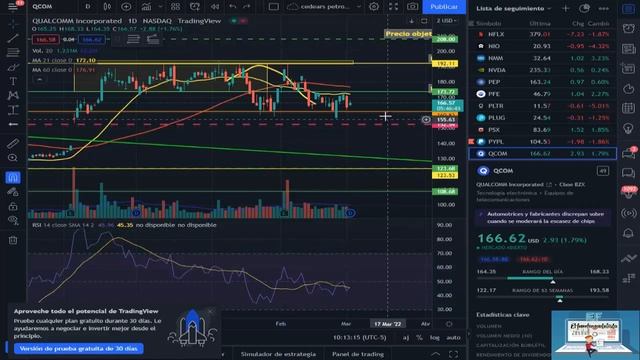Add a symbol to the watchlist with plus
This screenshot has width=640, height=360.
(x=565, y=8)
